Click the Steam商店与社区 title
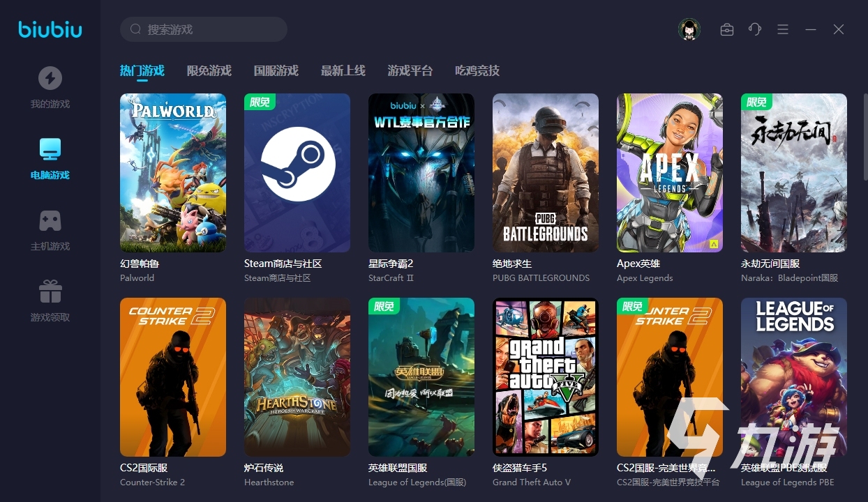 tap(283, 264)
